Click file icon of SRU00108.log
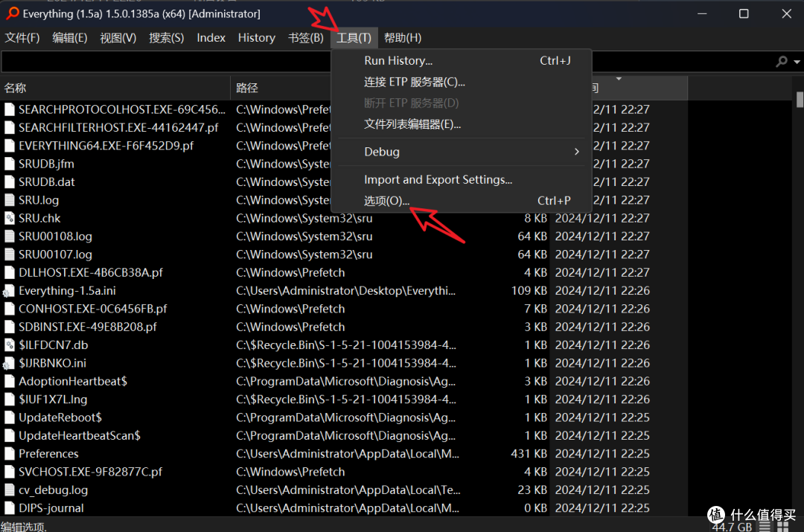Viewport: 804px width, 532px height. point(9,237)
